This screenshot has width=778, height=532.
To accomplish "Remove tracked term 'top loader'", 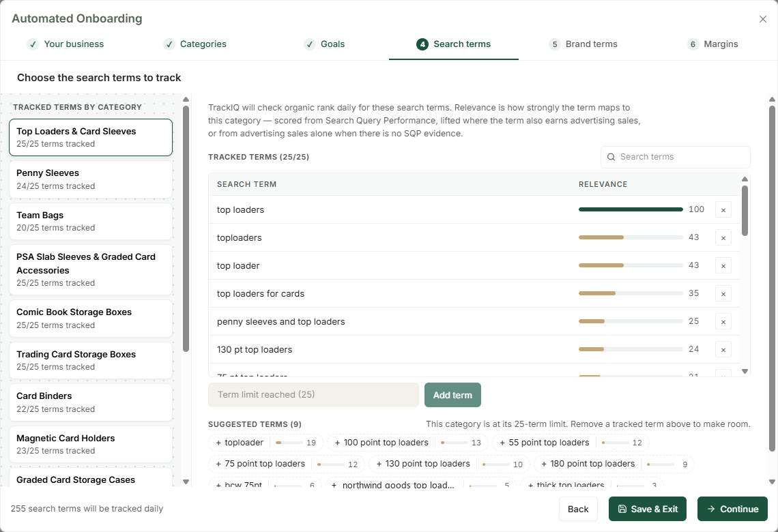I will pyautogui.click(x=723, y=266).
